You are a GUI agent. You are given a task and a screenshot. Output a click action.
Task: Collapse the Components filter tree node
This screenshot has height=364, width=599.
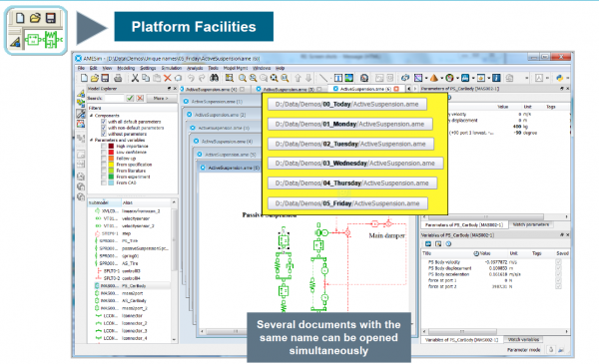pos(91,116)
